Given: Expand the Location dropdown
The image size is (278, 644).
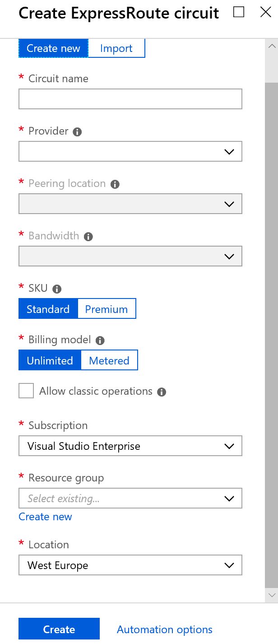Looking at the screenshot, I should 130,565.
